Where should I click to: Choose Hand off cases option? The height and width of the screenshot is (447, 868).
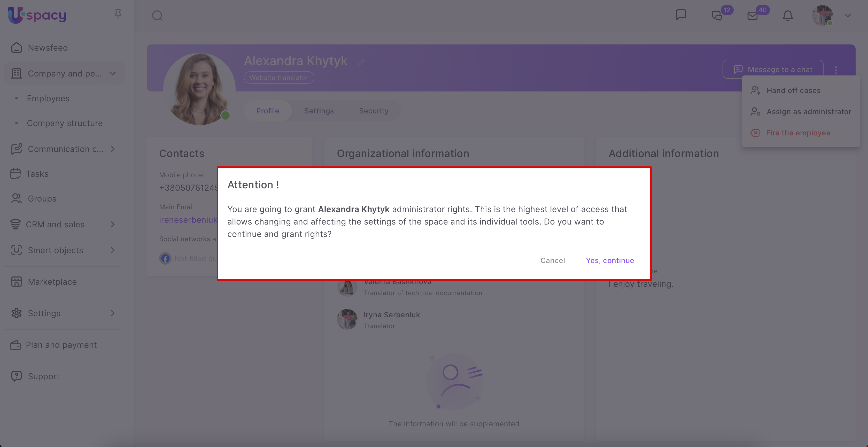[793, 90]
